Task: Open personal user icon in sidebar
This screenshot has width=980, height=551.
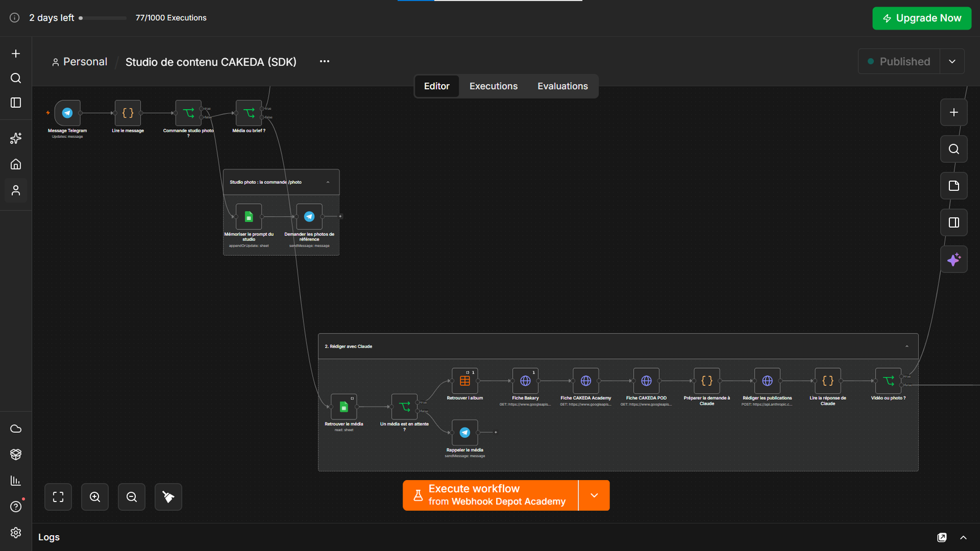Action: coord(16,190)
